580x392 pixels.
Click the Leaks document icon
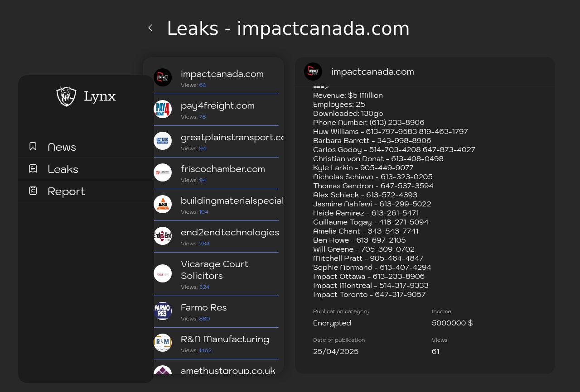point(33,168)
